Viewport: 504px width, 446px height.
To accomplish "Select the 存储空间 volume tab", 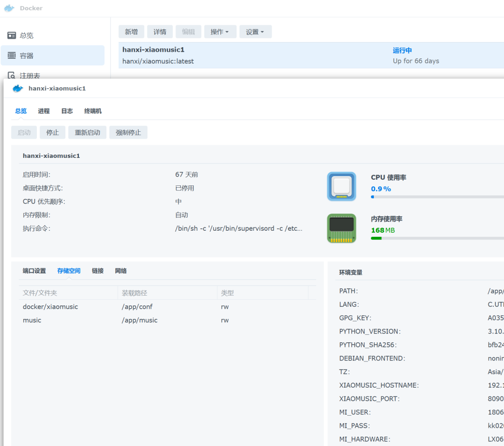I will point(69,271).
